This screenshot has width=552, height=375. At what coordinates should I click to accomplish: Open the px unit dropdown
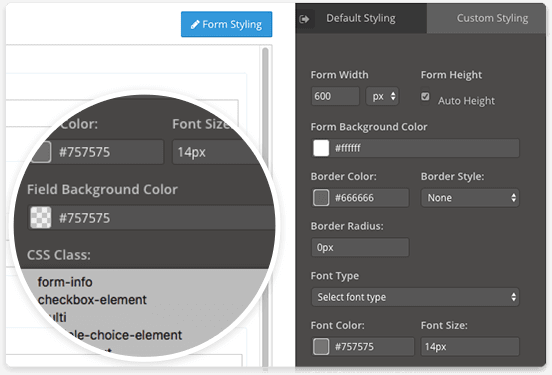coord(382,96)
